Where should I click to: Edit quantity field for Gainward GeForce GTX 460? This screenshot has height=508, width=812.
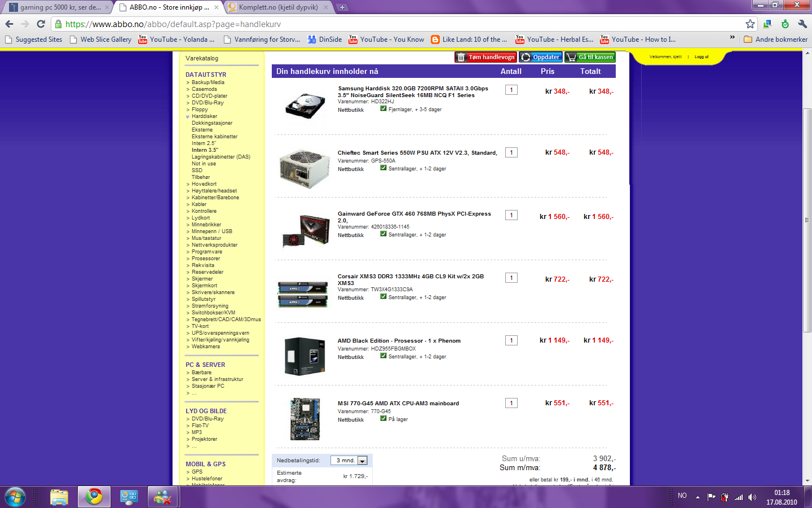tap(511, 215)
